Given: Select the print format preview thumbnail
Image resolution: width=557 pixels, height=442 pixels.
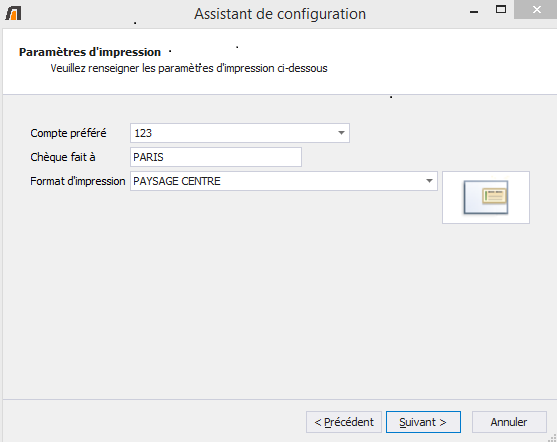Looking at the screenshot, I should click(x=486, y=198).
